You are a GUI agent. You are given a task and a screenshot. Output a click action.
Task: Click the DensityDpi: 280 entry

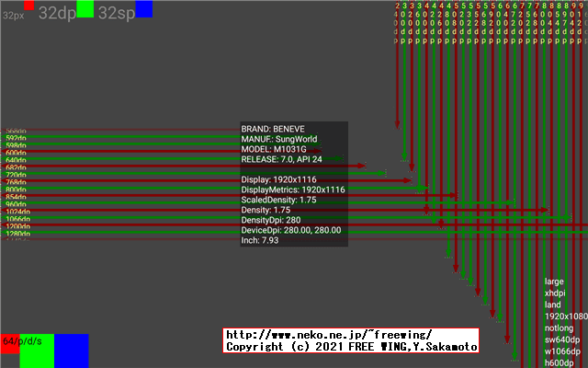pos(271,220)
